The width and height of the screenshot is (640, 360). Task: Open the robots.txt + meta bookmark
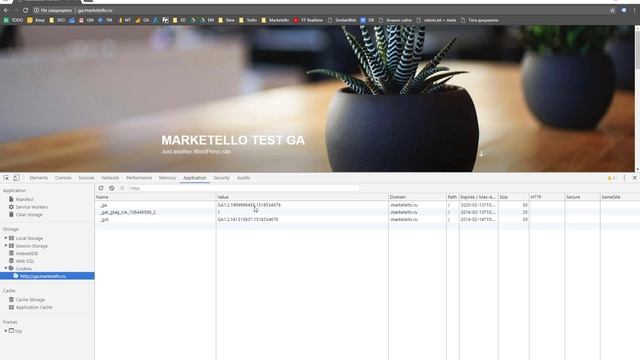pyautogui.click(x=436, y=20)
